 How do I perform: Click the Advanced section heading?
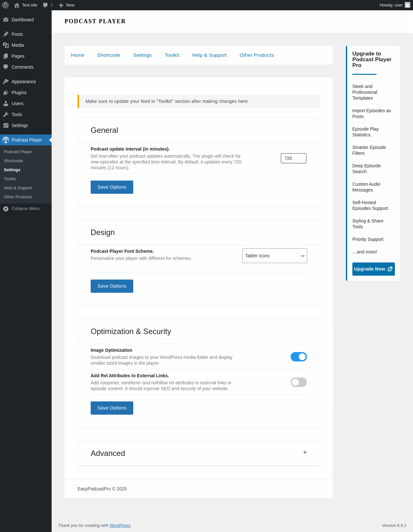108,453
